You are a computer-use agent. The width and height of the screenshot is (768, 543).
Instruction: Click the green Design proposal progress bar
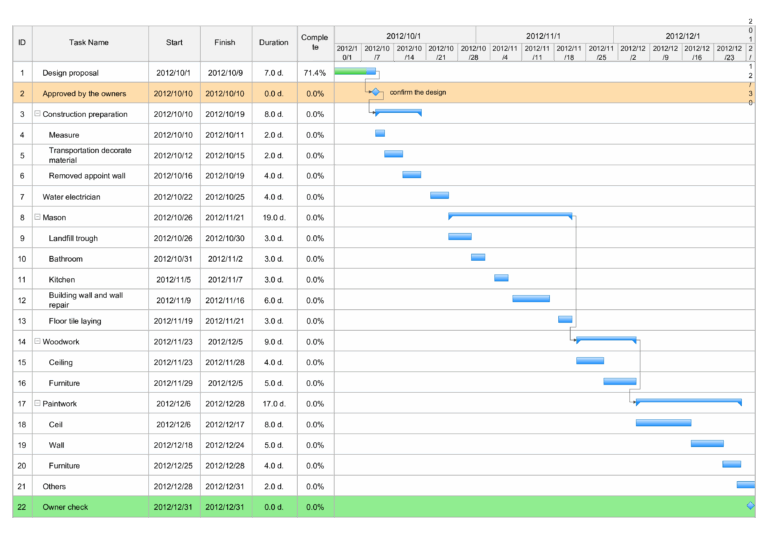pos(355,72)
